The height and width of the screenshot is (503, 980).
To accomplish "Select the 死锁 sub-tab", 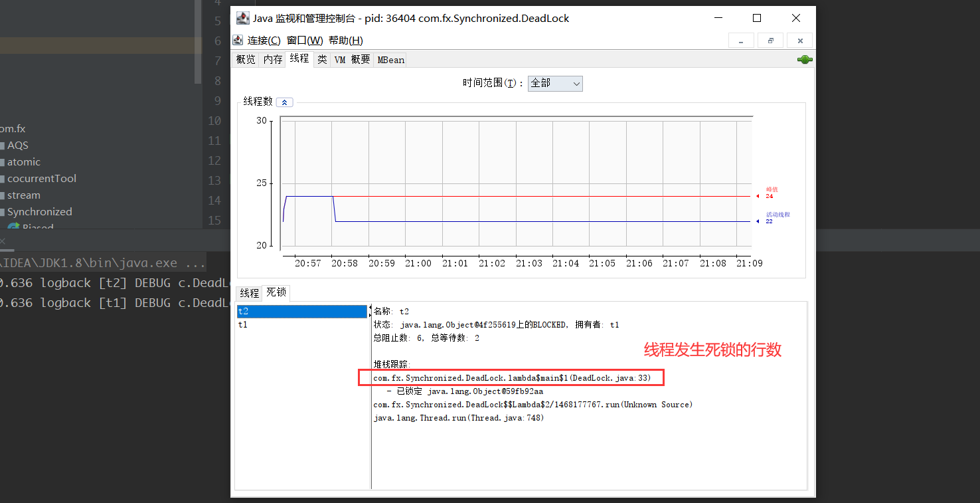I will [276, 292].
